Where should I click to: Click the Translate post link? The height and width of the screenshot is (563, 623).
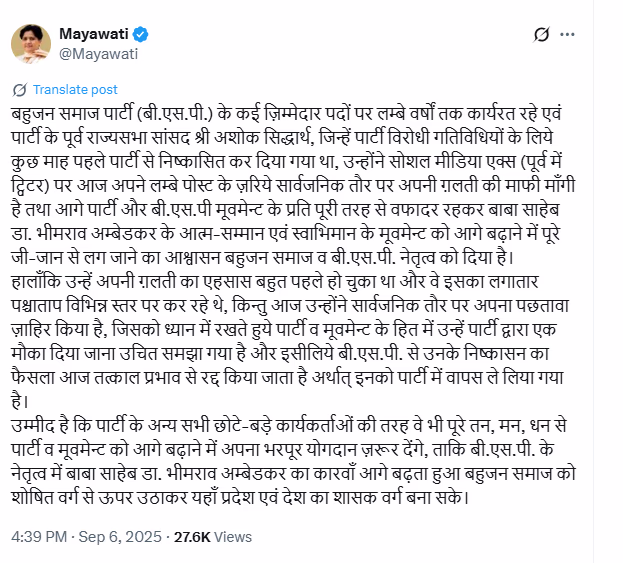(x=75, y=89)
